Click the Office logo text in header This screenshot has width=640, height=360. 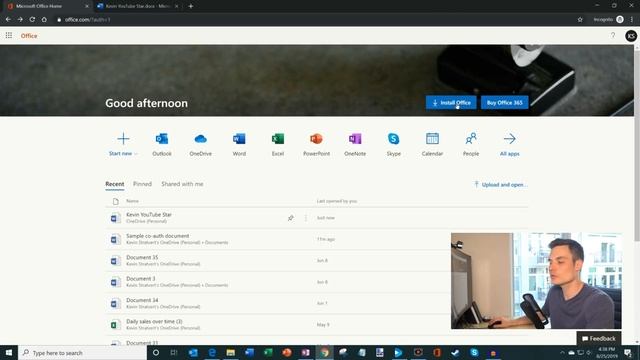[29, 36]
